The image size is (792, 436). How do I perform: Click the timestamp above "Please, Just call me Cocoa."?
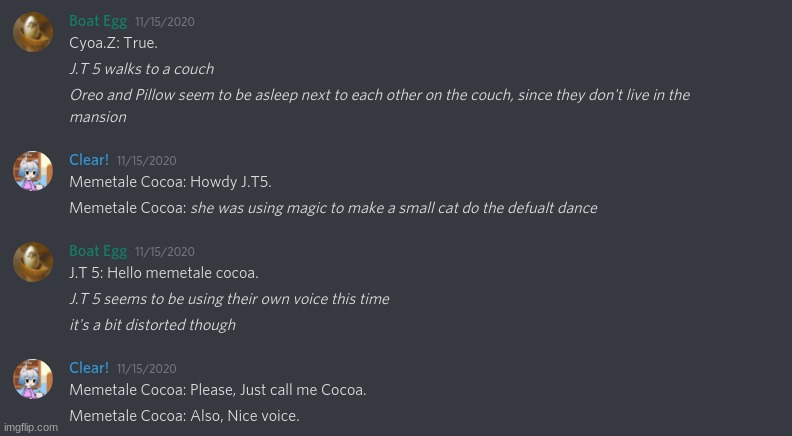[146, 369]
